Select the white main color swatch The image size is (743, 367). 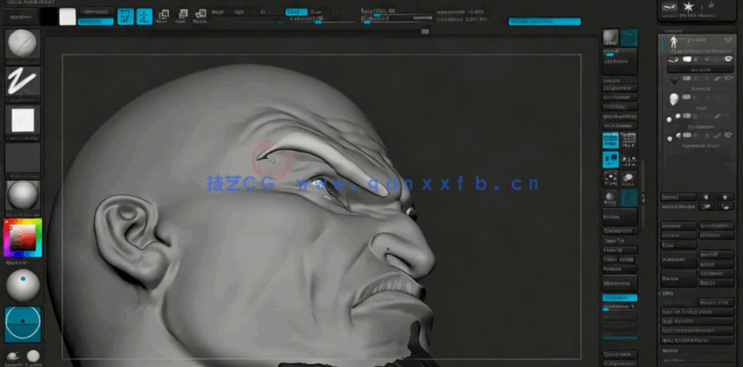67,17
